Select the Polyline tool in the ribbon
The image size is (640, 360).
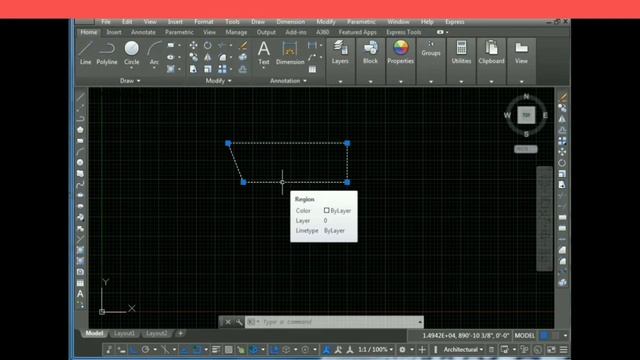pos(107,53)
